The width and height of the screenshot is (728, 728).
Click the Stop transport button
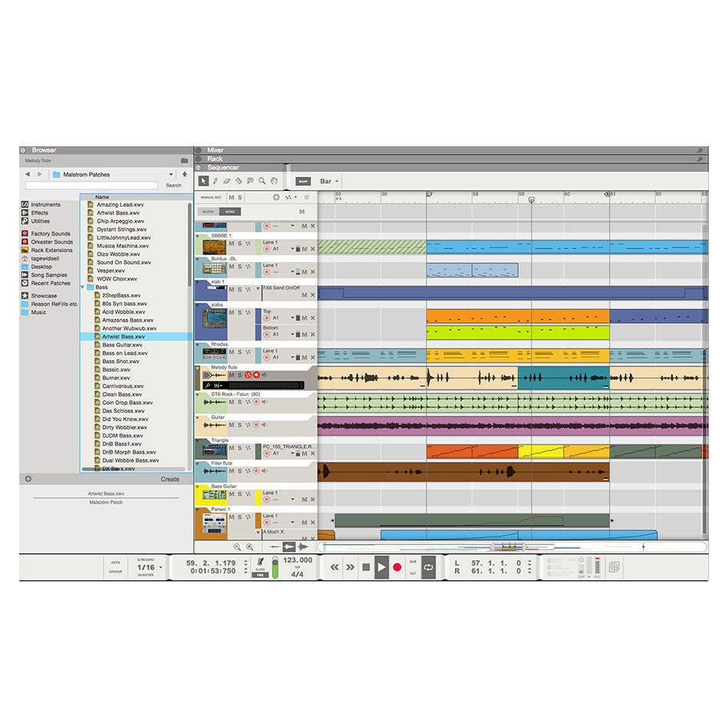pyautogui.click(x=366, y=567)
